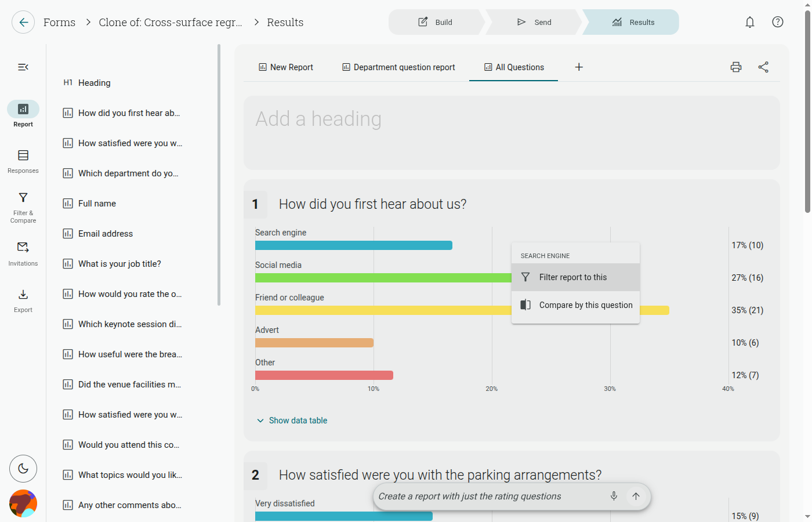Click the Results breadcrumb
This screenshot has width=812, height=522.
pyautogui.click(x=285, y=22)
